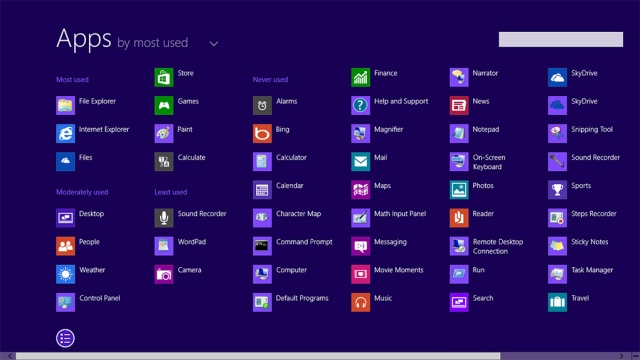
Task: Open the Control Panel icon
Action: (x=65, y=302)
